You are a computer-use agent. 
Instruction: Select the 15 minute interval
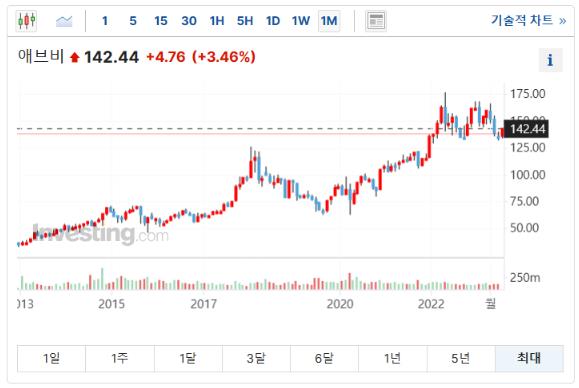click(161, 21)
